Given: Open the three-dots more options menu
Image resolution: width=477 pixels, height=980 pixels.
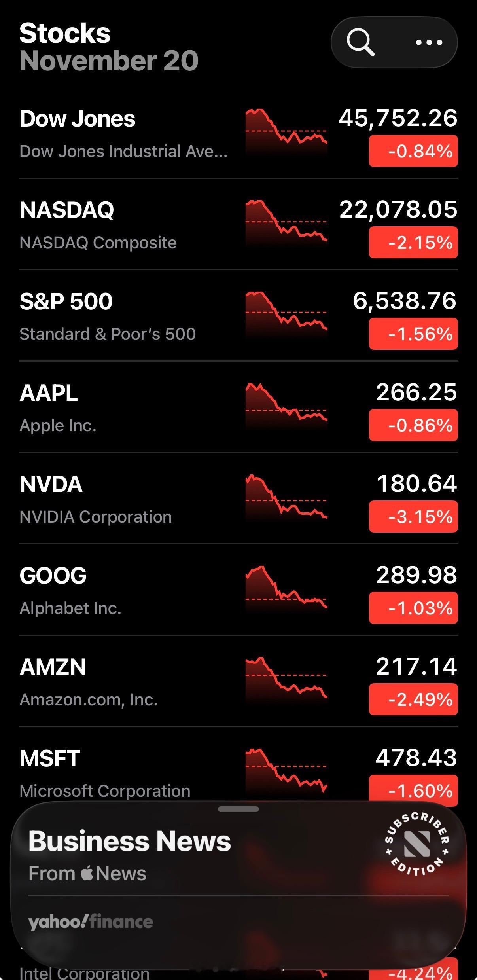Looking at the screenshot, I should (x=429, y=42).
